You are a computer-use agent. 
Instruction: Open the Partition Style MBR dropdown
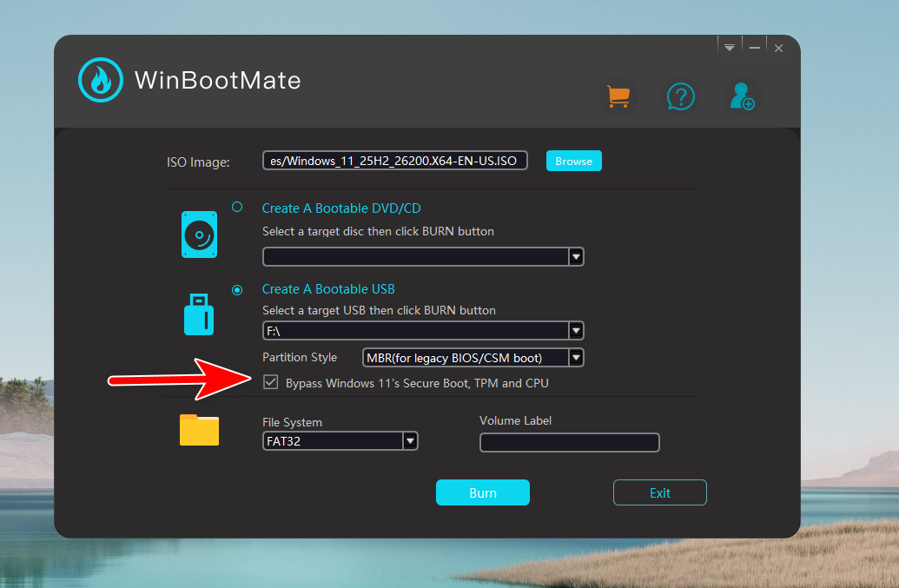(574, 357)
